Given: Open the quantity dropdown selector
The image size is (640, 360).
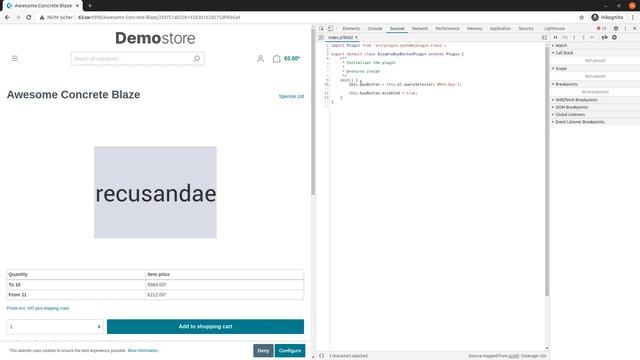Looking at the screenshot, I should tap(55, 327).
